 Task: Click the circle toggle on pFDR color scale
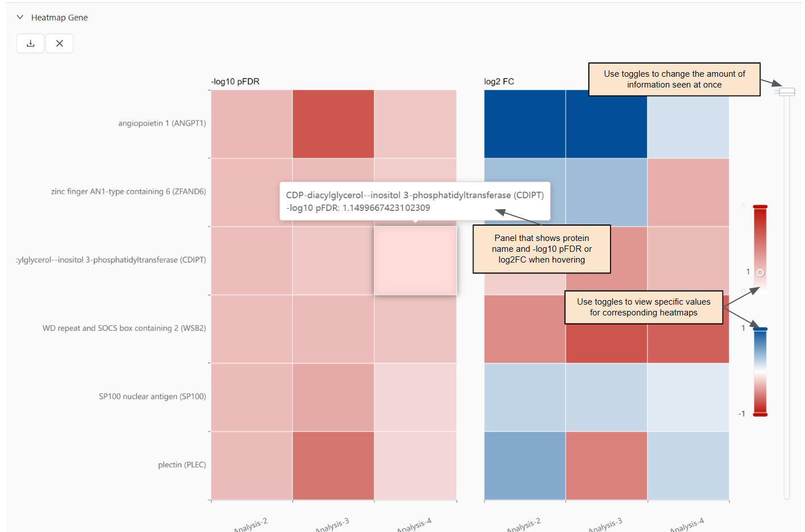point(761,272)
